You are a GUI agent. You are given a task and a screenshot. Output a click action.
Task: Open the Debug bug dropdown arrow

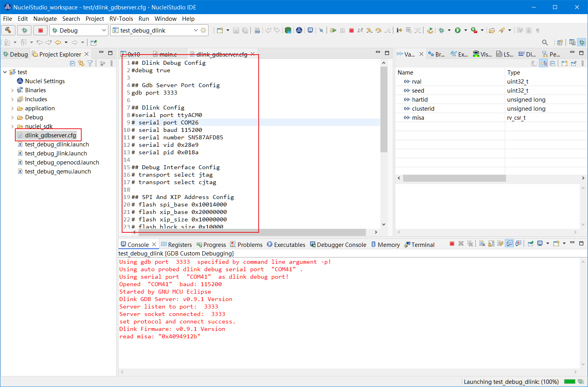coord(449,30)
